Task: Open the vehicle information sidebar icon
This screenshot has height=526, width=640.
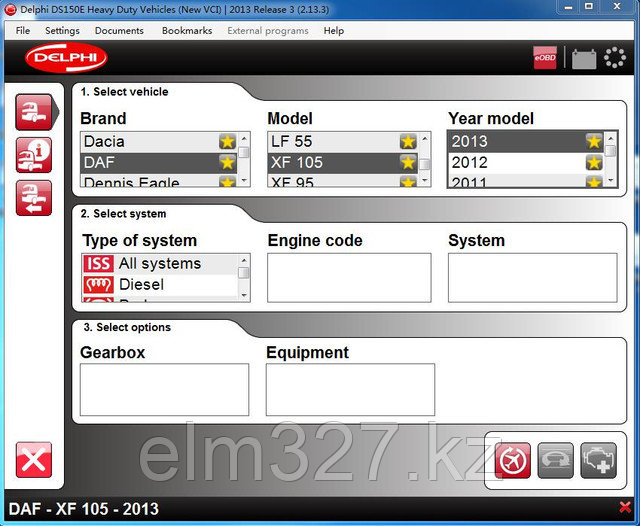Action: click(34, 155)
